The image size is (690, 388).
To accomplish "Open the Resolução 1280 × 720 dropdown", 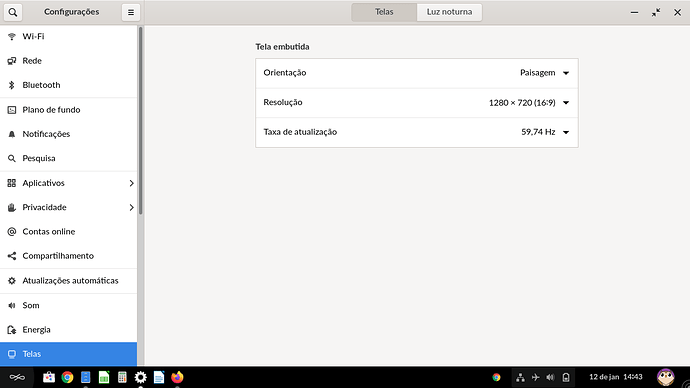I will (x=529, y=102).
